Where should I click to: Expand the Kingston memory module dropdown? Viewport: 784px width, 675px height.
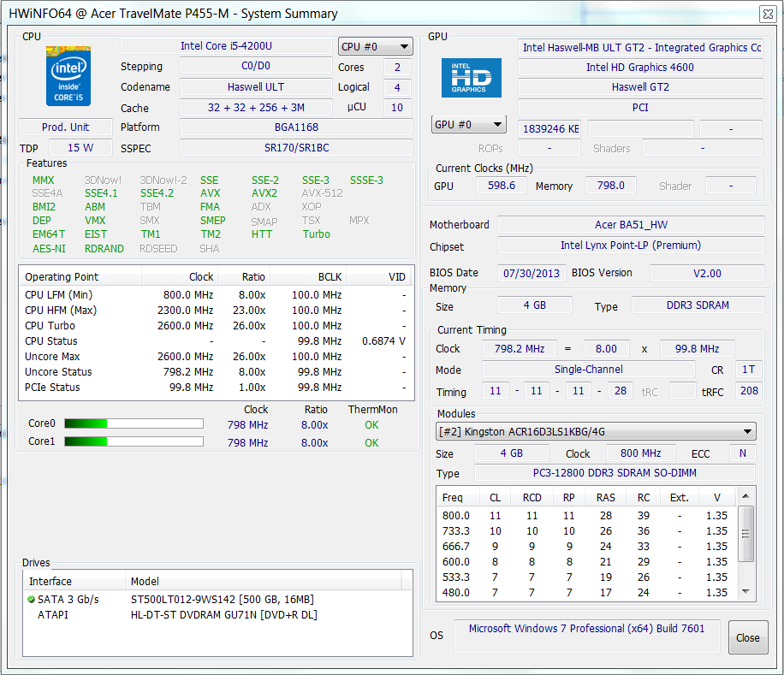coord(596,432)
